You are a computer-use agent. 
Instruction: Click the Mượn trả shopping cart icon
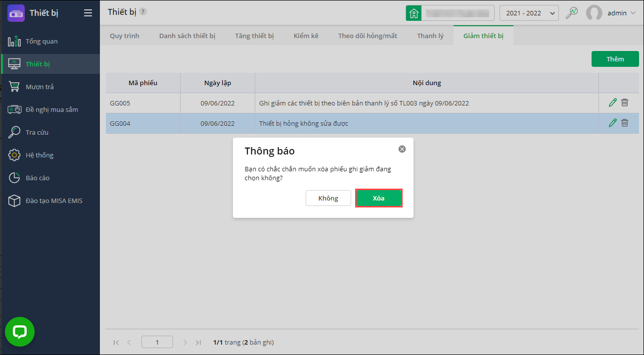(14, 87)
